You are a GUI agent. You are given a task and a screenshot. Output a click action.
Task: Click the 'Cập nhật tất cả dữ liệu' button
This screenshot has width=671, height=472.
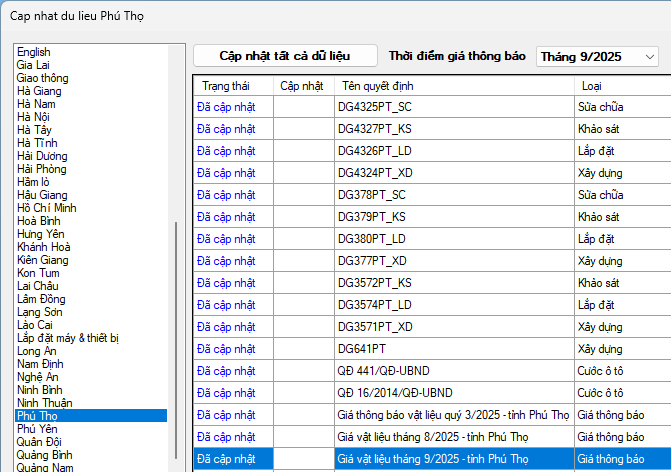[x=285, y=56]
